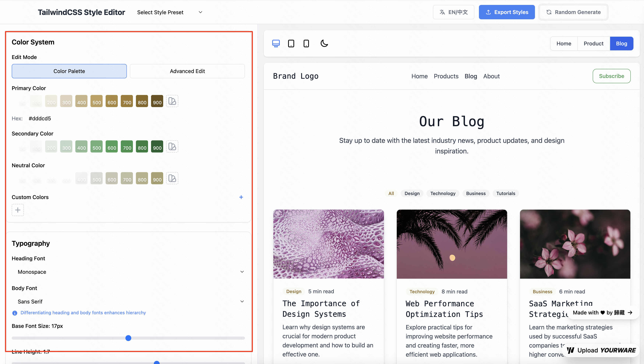Switch preview to the Product tab
The width and height of the screenshot is (644, 364).
pos(593,44)
